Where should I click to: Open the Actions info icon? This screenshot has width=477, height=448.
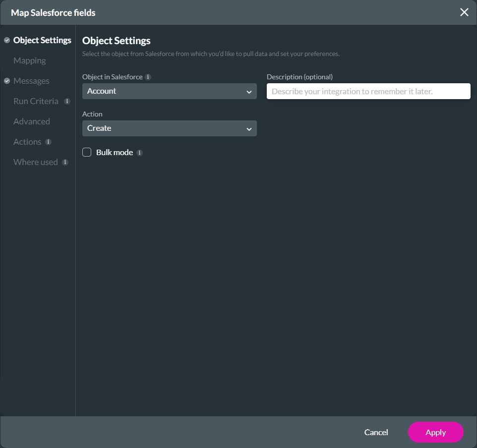[48, 142]
